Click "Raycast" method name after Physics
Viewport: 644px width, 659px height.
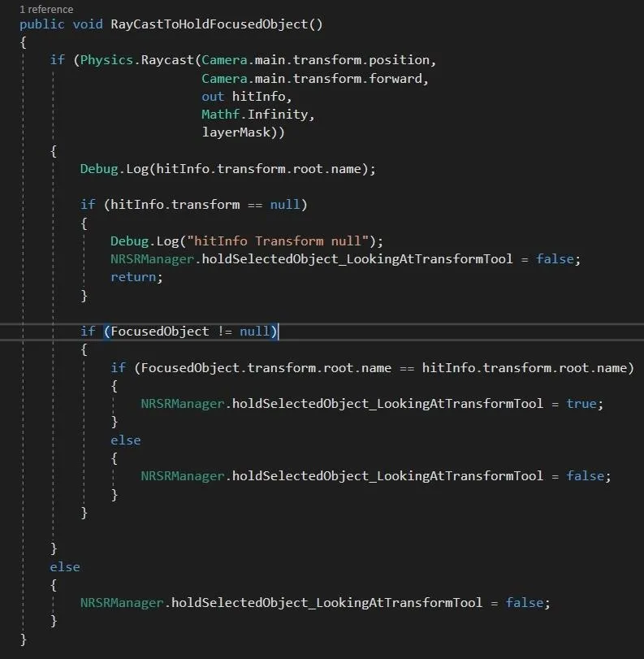tap(166, 60)
